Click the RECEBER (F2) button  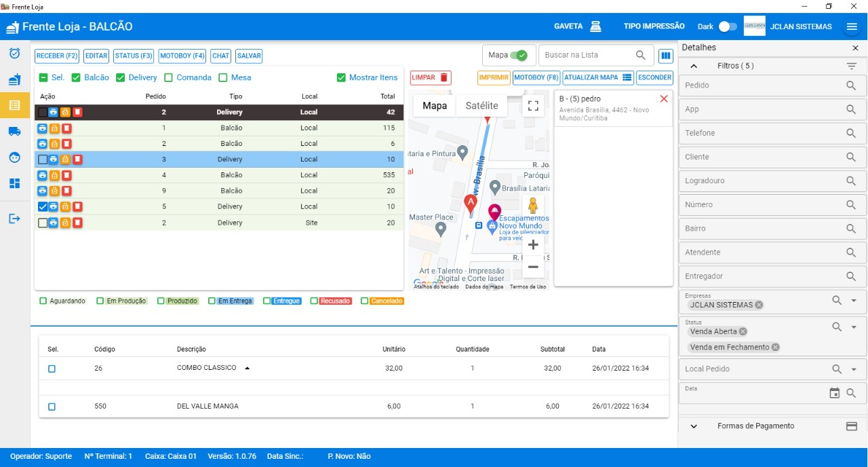tap(57, 56)
